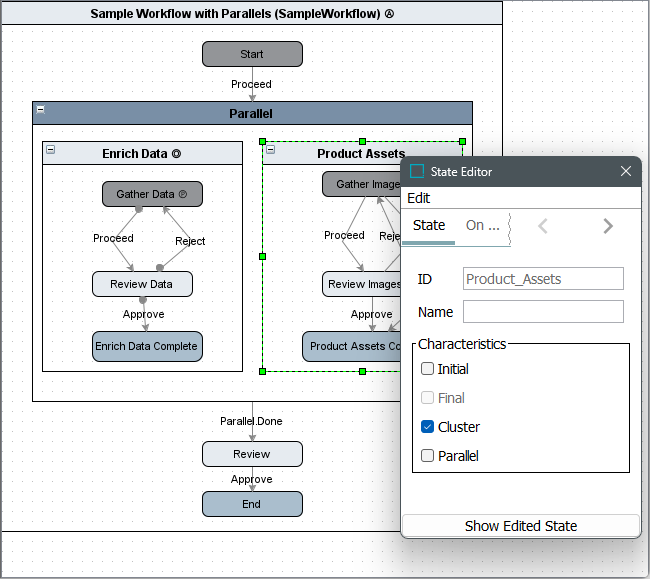Click the Name input field
The image size is (650, 579).
pyautogui.click(x=543, y=312)
